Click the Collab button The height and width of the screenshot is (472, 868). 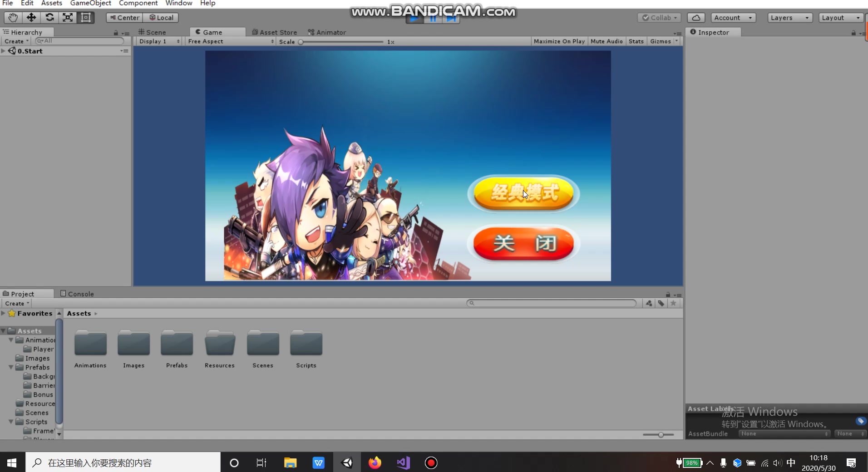(x=659, y=17)
